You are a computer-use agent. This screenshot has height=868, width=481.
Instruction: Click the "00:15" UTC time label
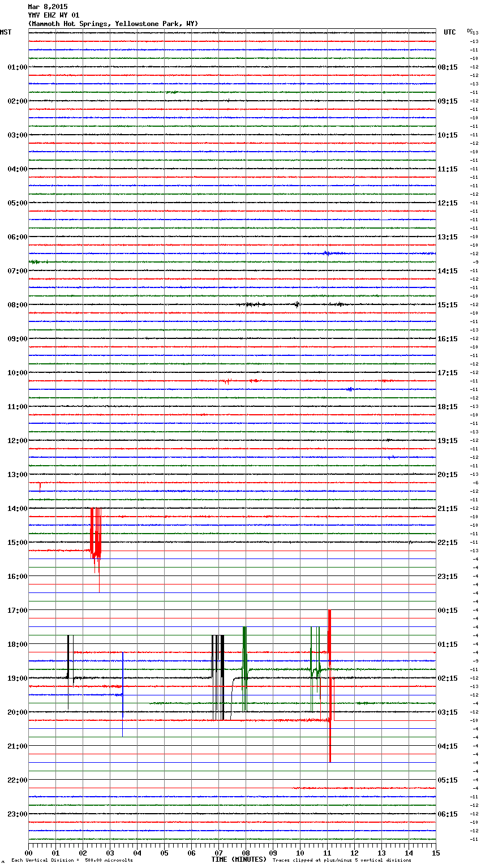(x=447, y=610)
